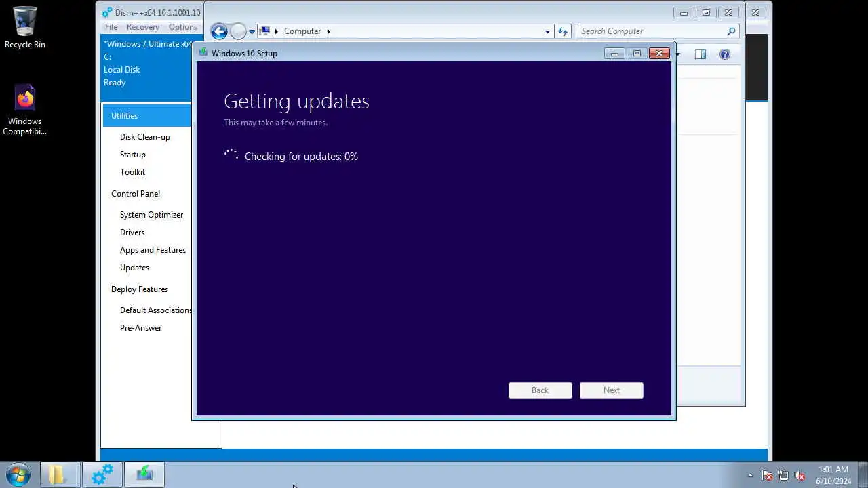Select the Utilities section in Dism++ sidebar
Screen dimensions: 868x488
pos(147,116)
